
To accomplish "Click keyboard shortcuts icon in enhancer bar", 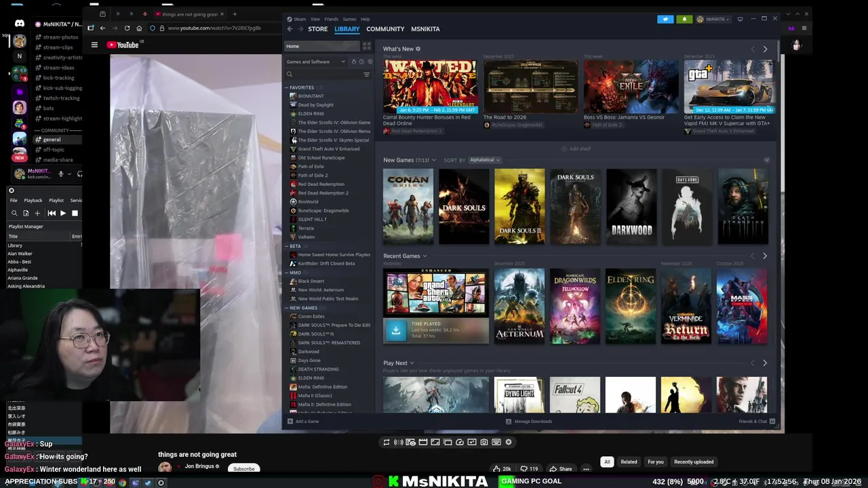I will point(496,442).
